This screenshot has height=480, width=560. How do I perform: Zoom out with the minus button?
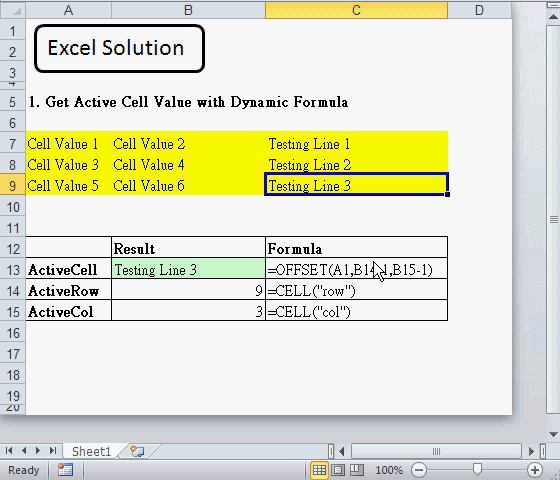point(419,470)
